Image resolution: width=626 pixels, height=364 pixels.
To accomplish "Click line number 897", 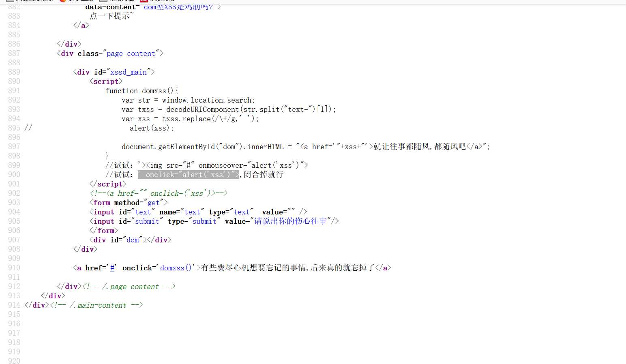I will coord(14,147).
